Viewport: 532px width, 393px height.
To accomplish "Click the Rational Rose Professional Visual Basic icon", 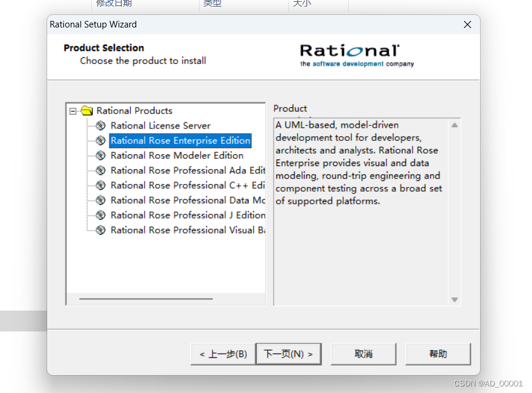I will (x=100, y=230).
